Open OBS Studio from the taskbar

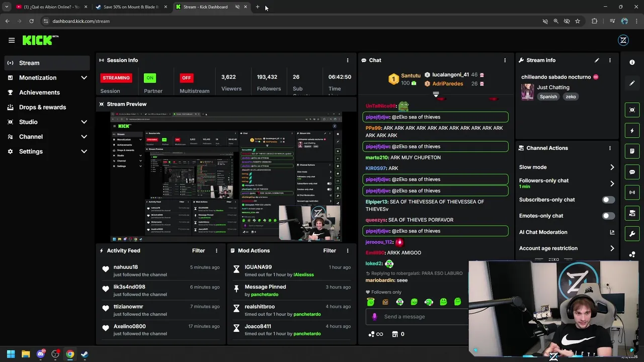tap(55, 354)
